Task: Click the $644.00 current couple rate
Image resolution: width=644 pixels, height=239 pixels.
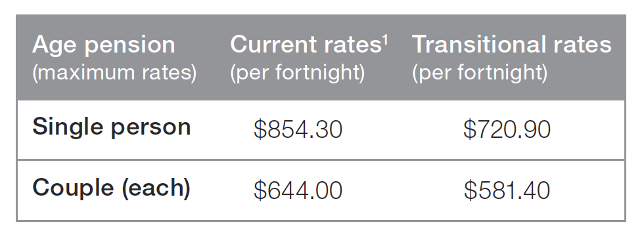Action: click(x=298, y=190)
